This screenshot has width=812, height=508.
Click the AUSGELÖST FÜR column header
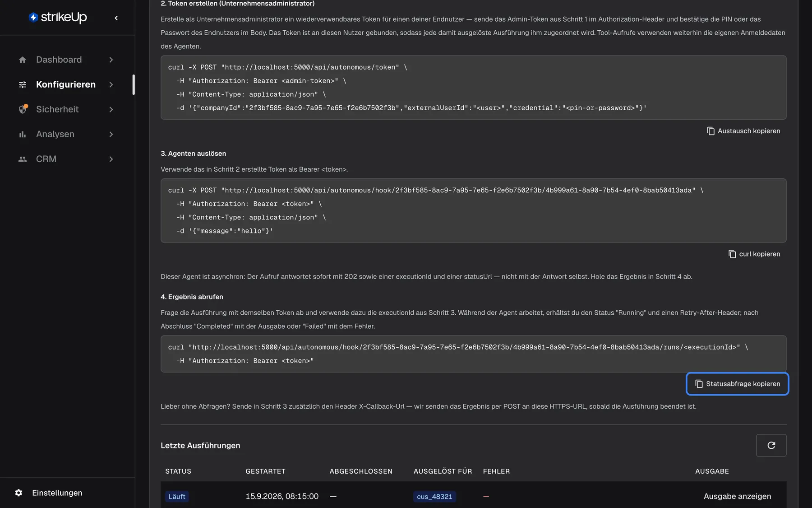coord(443,471)
